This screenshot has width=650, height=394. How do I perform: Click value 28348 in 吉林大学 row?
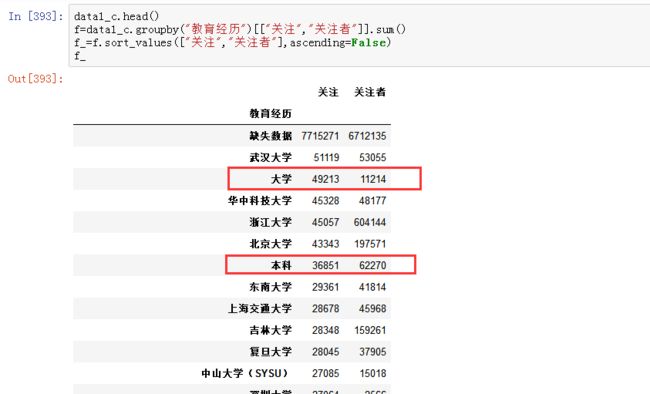[325, 330]
